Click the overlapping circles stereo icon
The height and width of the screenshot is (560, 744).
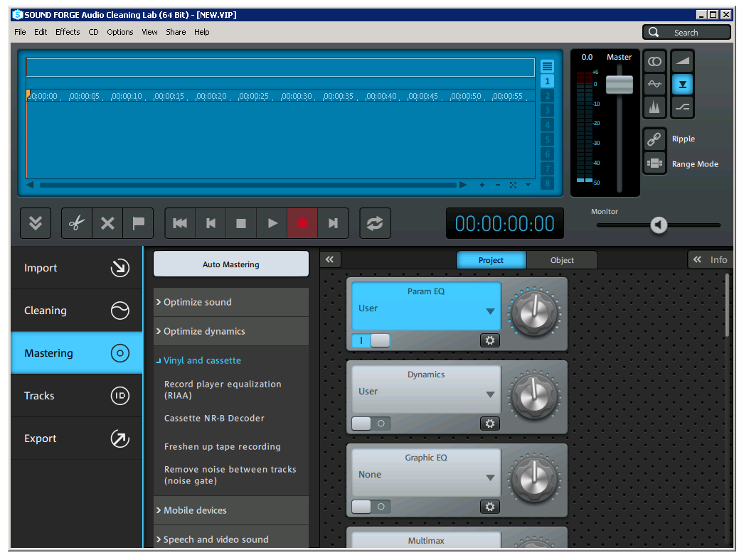click(x=655, y=62)
